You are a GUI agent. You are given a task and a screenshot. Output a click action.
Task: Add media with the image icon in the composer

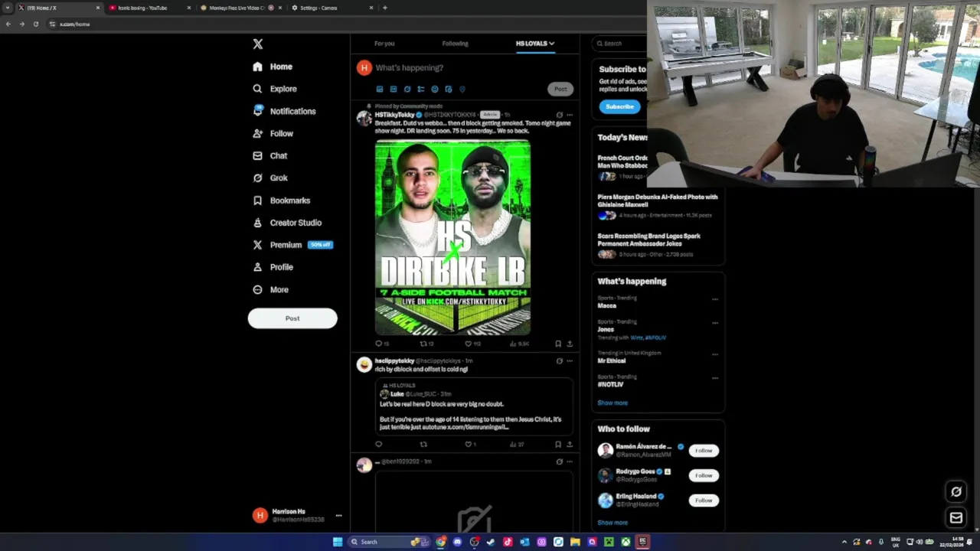click(x=379, y=89)
